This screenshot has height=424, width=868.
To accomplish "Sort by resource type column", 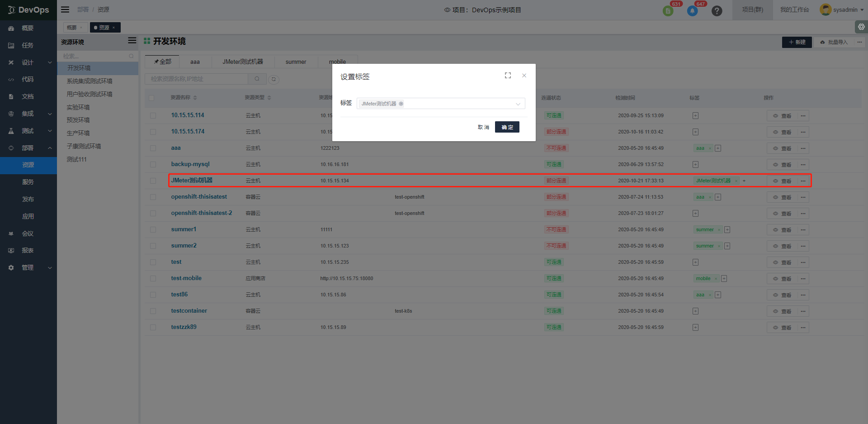I will [269, 98].
